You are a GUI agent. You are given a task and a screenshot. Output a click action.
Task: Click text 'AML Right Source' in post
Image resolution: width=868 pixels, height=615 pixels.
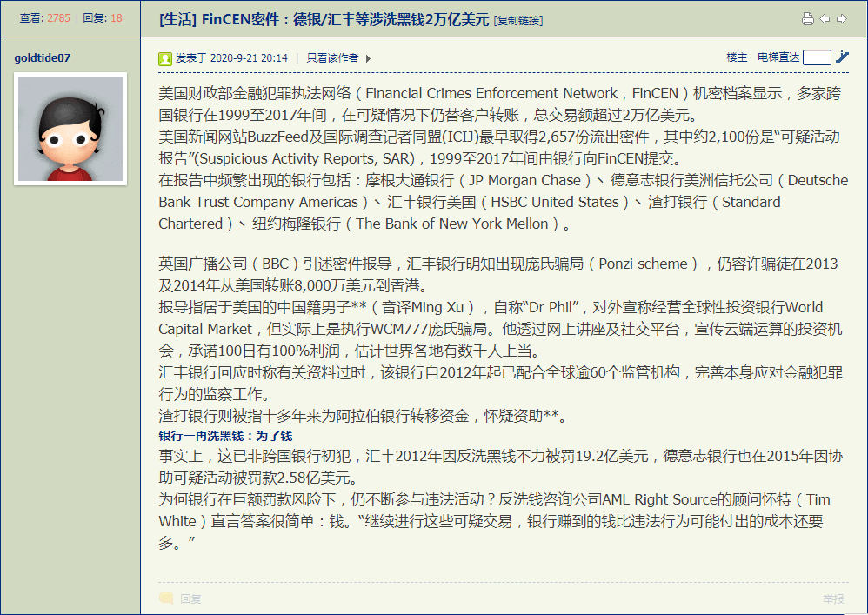[659, 500]
